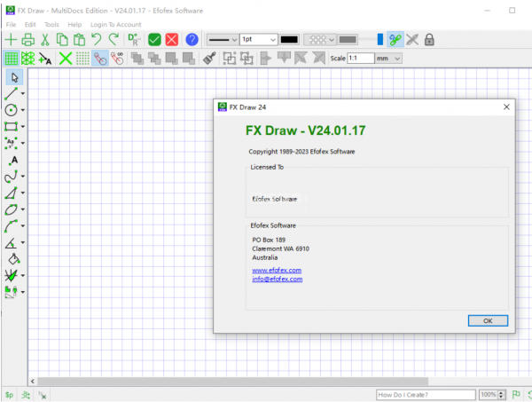Click the D/R mode icon
Image resolution: width=532 pixels, height=402 pixels.
click(x=135, y=40)
